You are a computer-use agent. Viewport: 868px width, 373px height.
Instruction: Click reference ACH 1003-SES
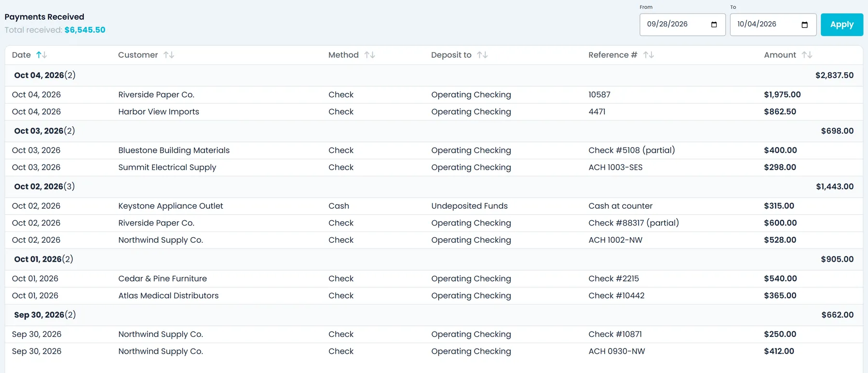click(x=615, y=167)
